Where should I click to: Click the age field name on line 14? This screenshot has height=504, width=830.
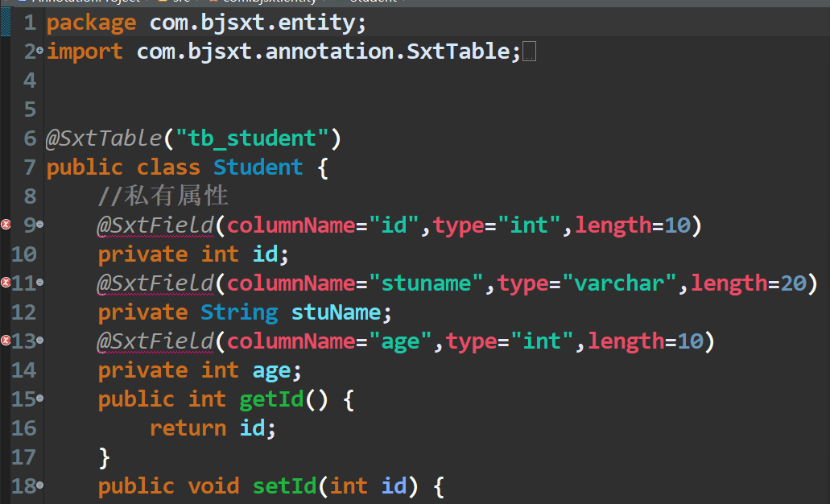click(271, 370)
